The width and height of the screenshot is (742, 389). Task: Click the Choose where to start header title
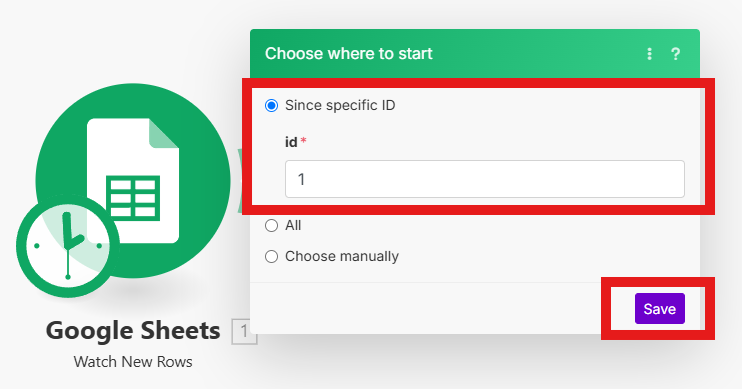coord(349,53)
